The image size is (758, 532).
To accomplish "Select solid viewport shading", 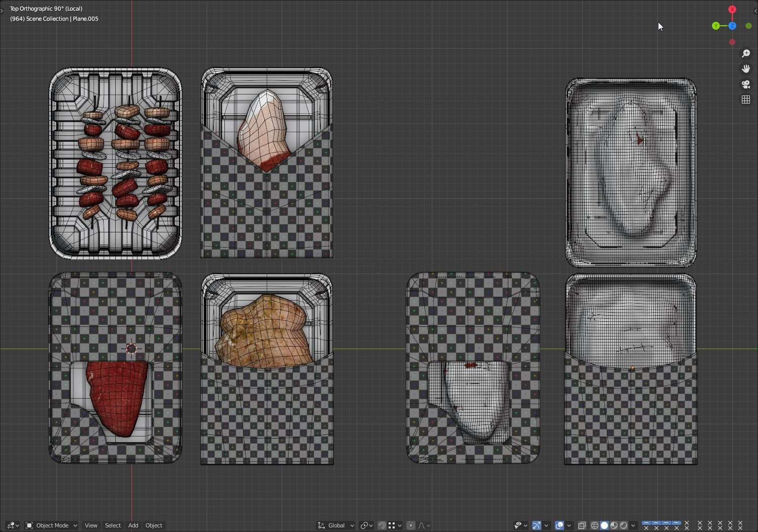I will tap(604, 525).
